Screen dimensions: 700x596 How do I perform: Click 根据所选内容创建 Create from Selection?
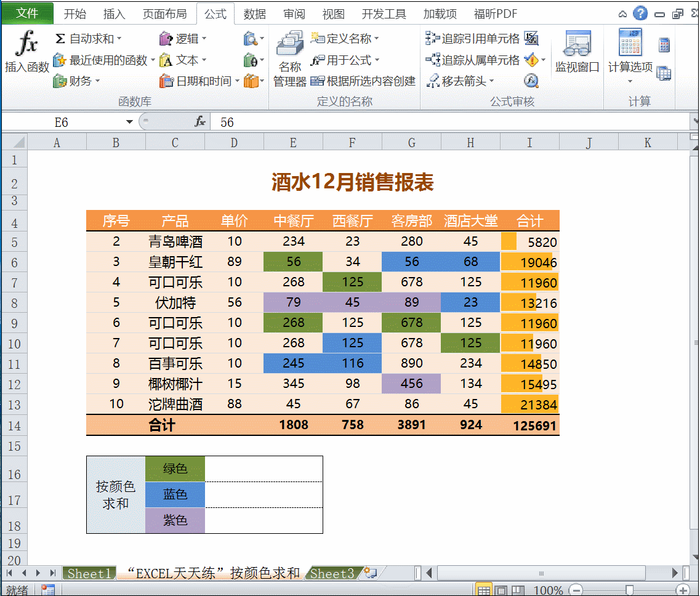tap(363, 81)
